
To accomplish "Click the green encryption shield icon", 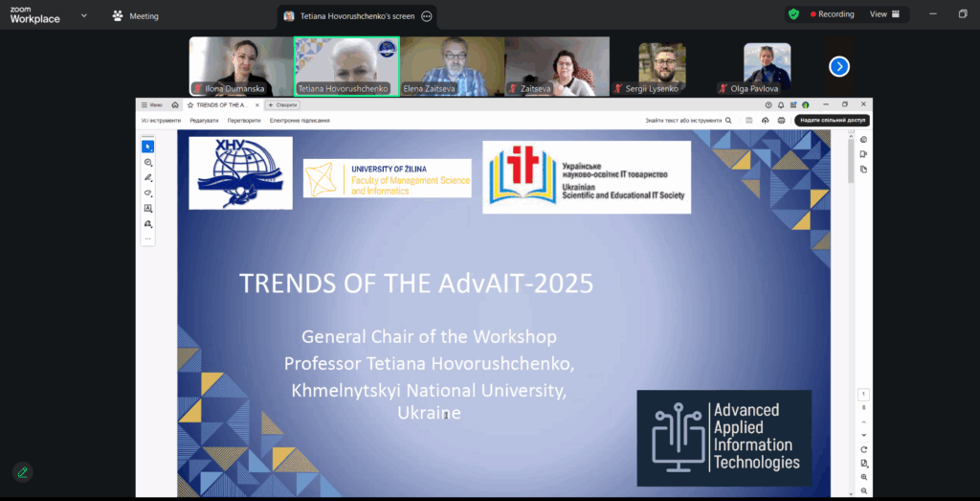I will click(792, 14).
